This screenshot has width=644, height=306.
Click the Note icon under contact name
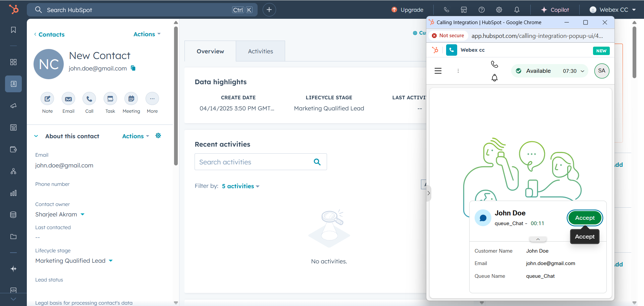click(x=47, y=99)
